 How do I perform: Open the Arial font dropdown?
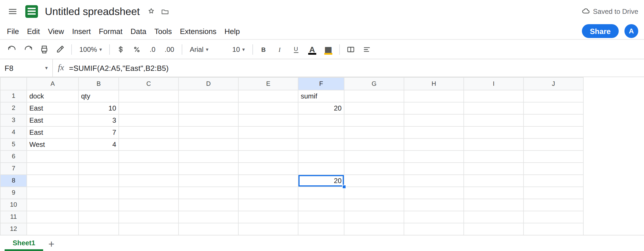coord(199,50)
